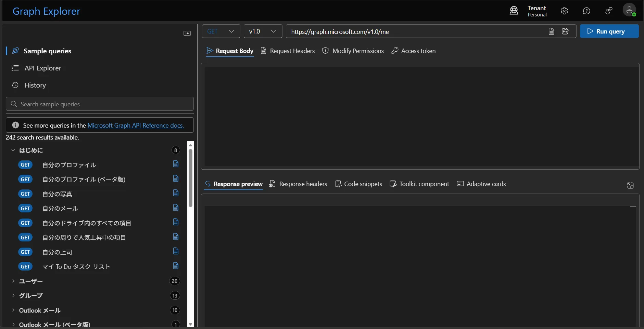Select the 自分のメール query
This screenshot has width=644, height=329.
coord(60,209)
